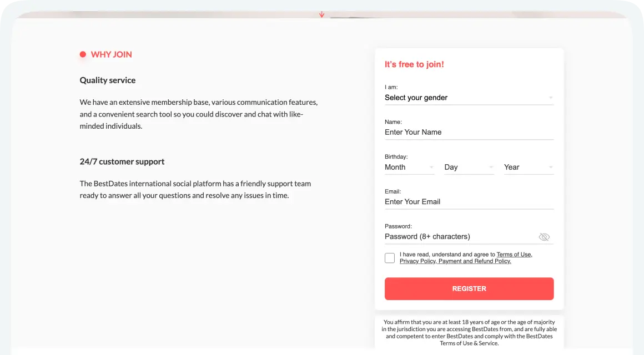Open the Day birthday dropdown
The image size is (644, 355).
click(469, 167)
